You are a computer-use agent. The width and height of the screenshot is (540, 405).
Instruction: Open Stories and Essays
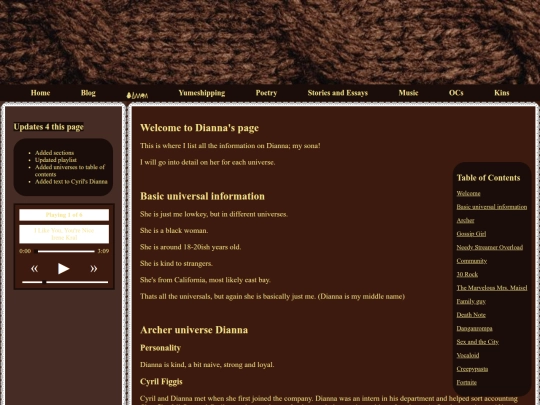coord(338,93)
